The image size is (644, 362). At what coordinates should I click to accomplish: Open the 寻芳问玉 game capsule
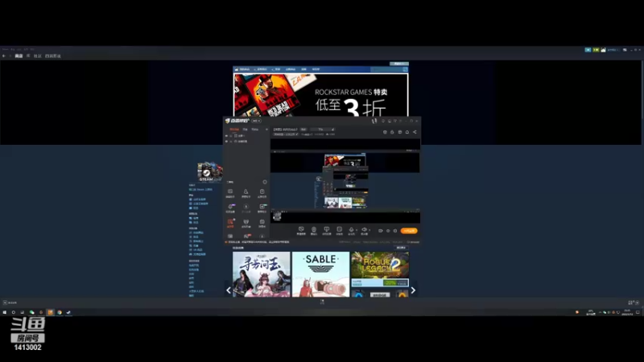click(261, 274)
